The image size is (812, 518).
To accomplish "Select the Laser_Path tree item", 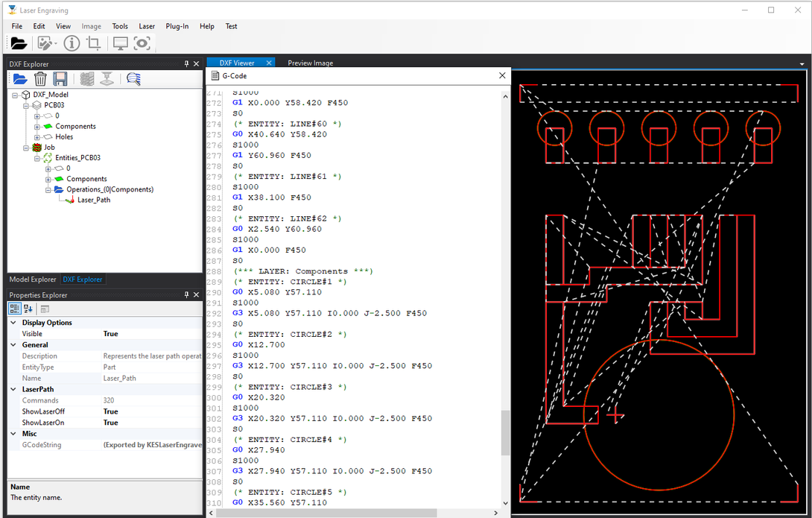I will [94, 200].
